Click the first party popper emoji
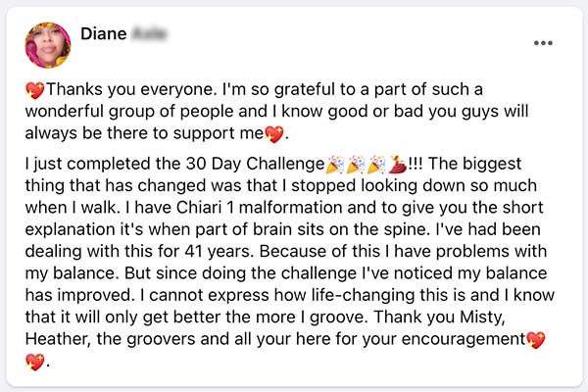Image resolution: width=588 pixels, height=392 pixels. pos(335,165)
